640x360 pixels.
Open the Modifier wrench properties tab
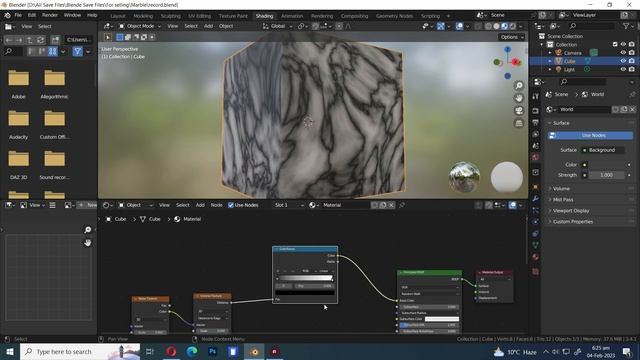point(536,199)
